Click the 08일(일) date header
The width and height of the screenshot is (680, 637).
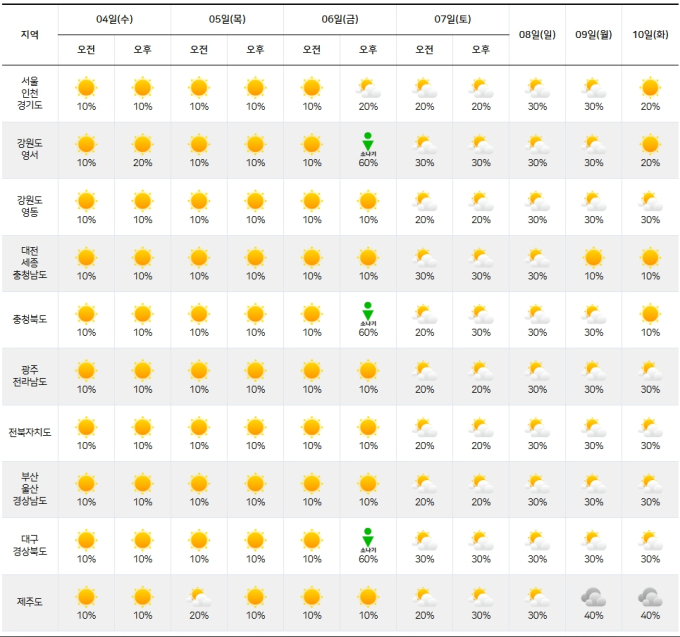537,34
